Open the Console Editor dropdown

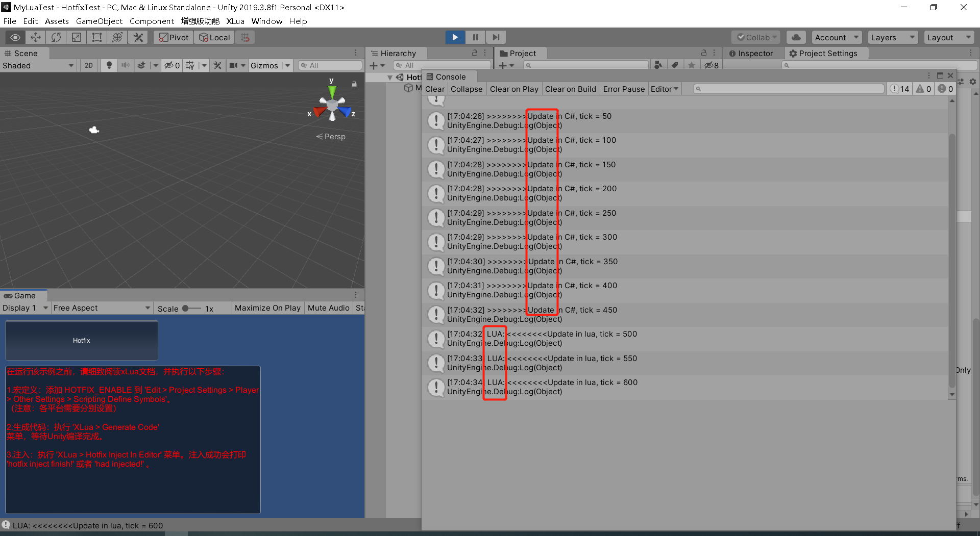click(664, 89)
